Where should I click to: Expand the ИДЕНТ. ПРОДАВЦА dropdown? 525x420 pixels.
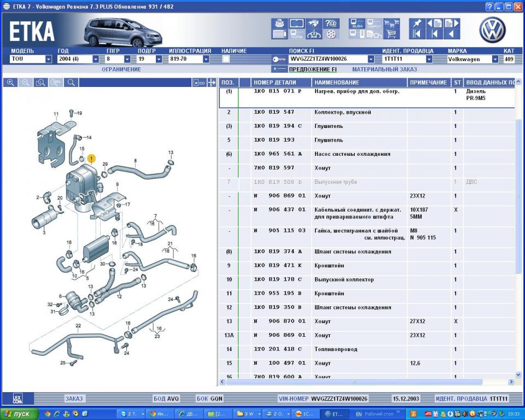(x=429, y=59)
